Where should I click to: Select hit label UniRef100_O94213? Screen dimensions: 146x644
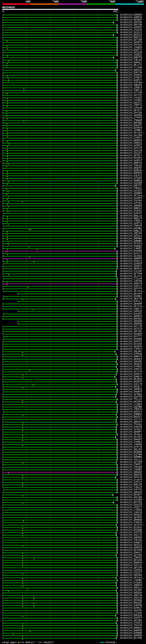click(131, 261)
